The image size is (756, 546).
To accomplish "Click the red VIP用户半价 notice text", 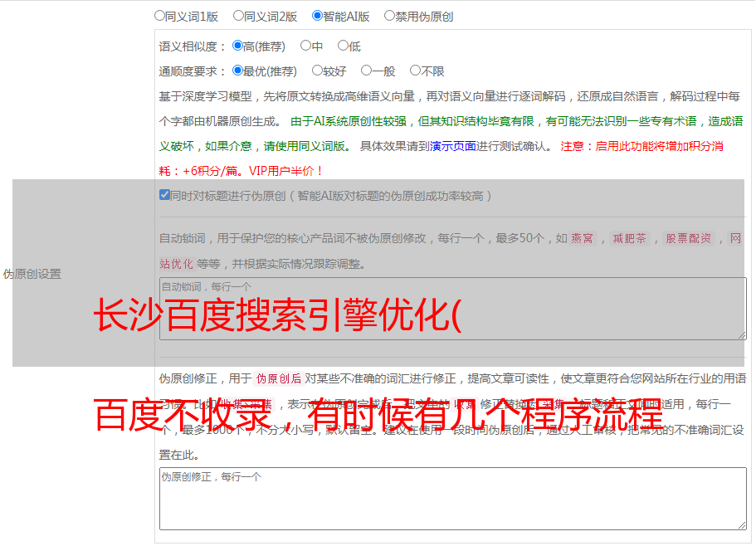I will tap(285, 171).
